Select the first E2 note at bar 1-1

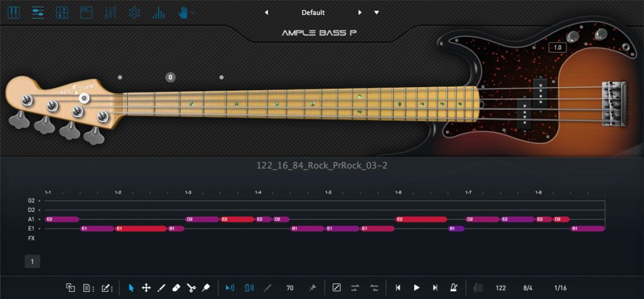click(62, 219)
